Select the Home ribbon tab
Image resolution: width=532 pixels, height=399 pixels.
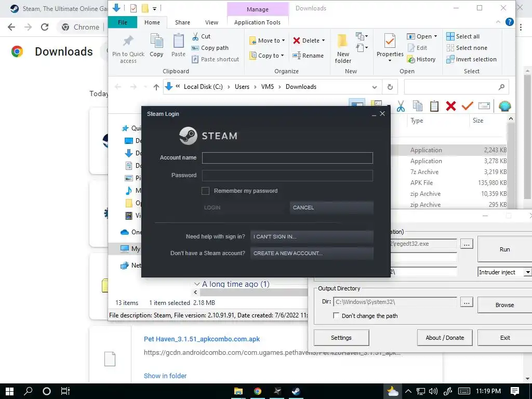coord(152,22)
